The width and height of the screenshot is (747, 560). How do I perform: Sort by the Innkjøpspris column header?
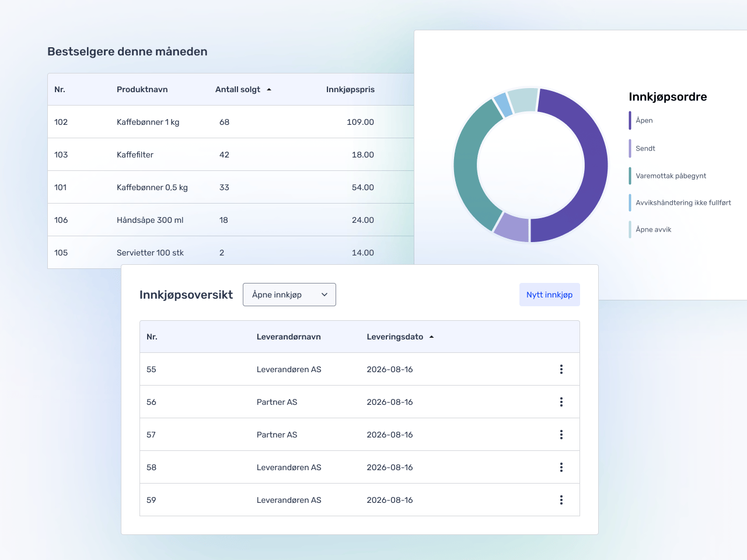pos(350,89)
